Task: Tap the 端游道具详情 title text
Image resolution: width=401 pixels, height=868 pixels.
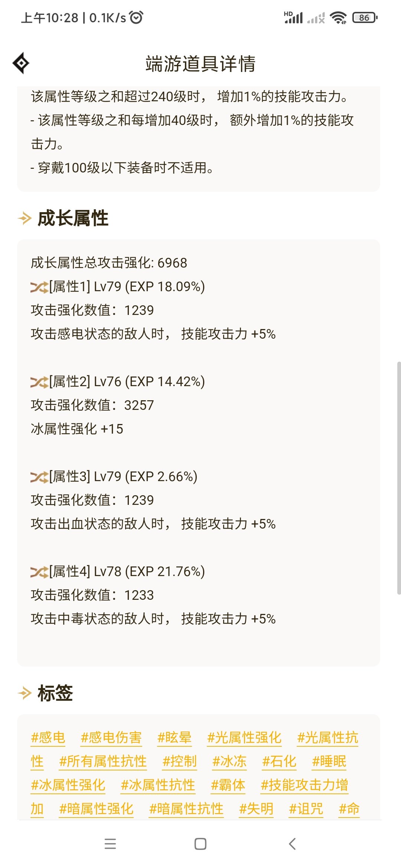Action: click(x=200, y=63)
